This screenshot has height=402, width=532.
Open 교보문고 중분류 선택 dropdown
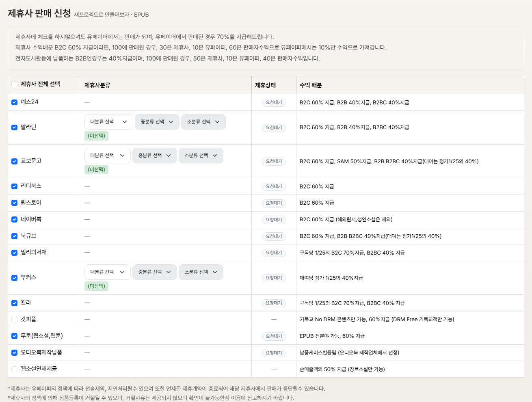tap(155, 156)
